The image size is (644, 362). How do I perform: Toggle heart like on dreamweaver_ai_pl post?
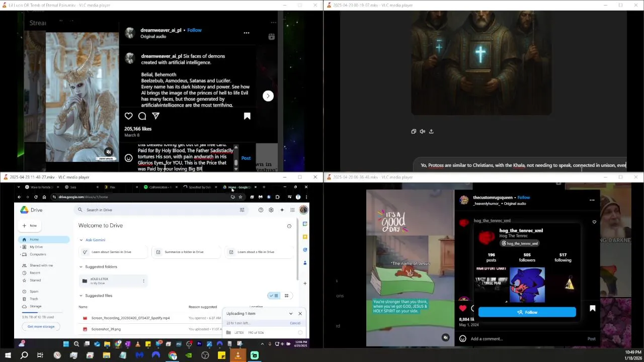(x=129, y=116)
